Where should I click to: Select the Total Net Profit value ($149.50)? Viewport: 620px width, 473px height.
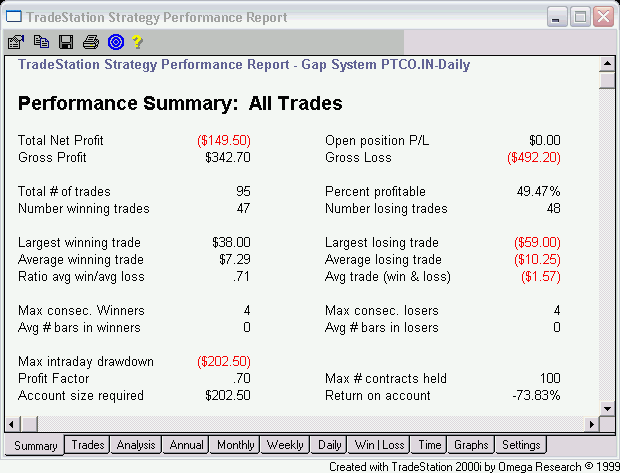click(224, 140)
